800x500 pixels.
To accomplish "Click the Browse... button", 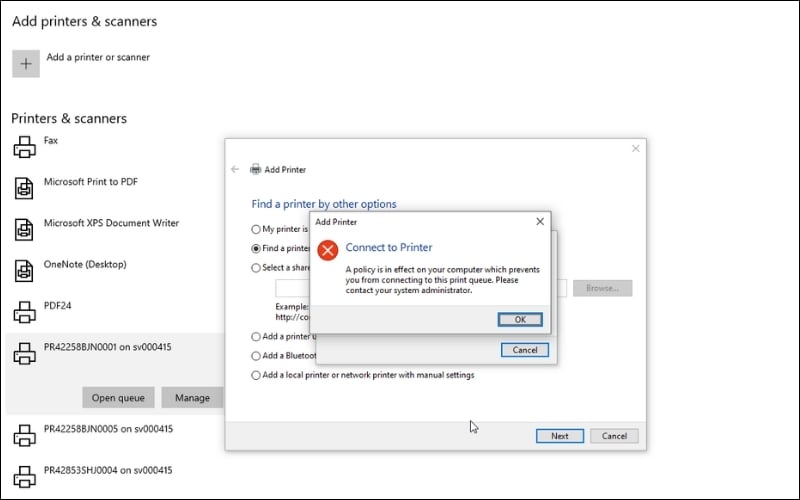I will coord(602,288).
